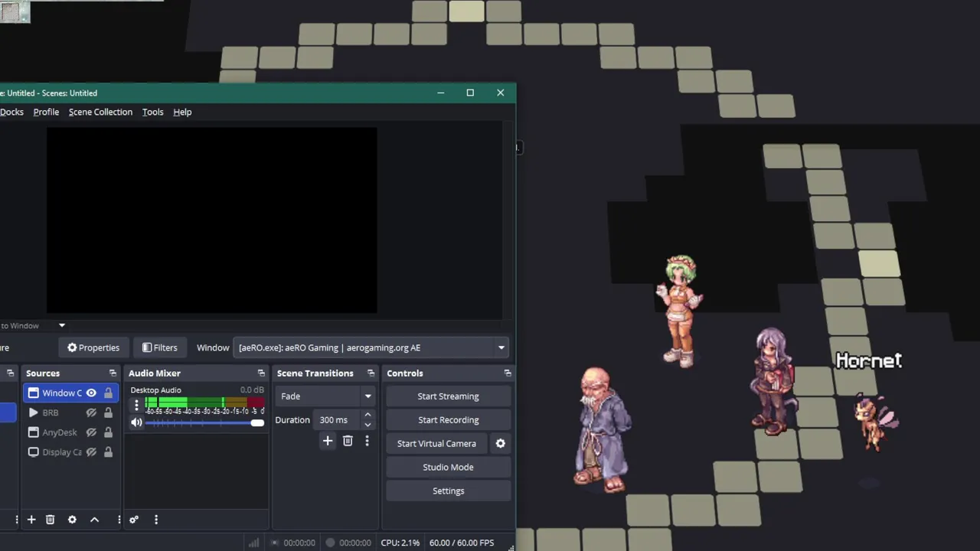This screenshot has height=551, width=980.
Task: Toggle lock on BRB source
Action: click(x=108, y=412)
